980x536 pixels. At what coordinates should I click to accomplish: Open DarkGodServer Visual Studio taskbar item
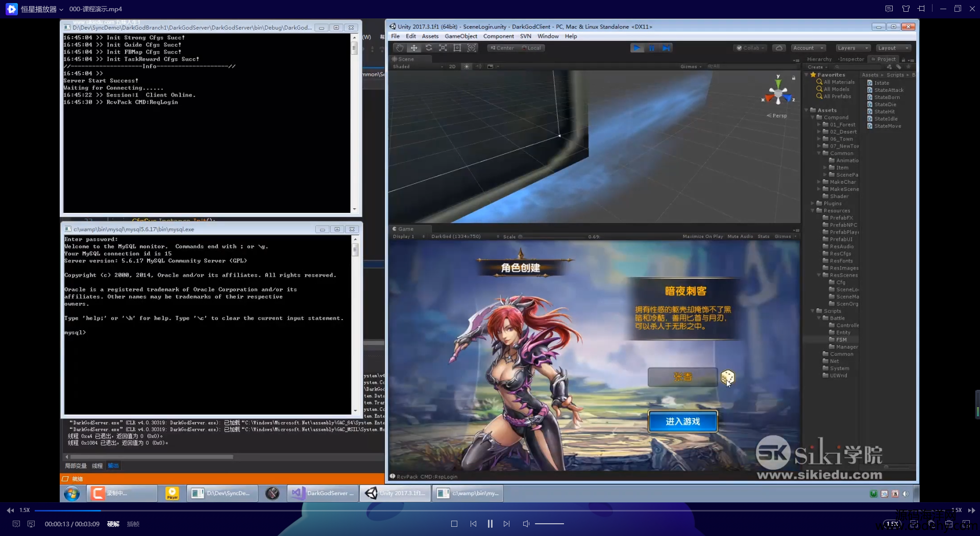coord(323,493)
